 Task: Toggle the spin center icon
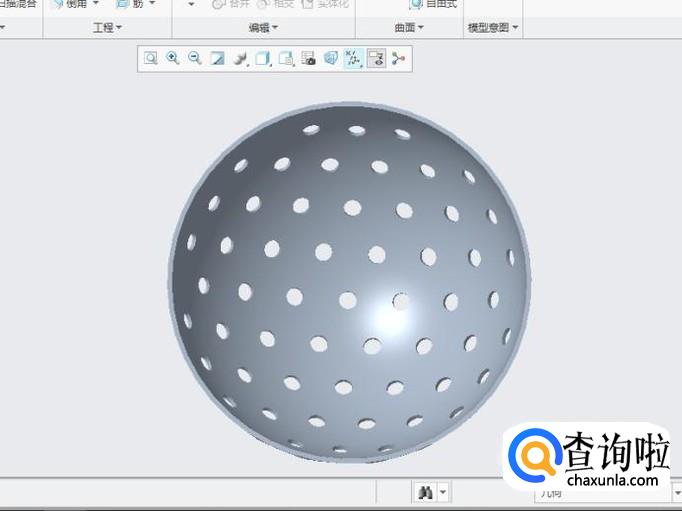[x=398, y=59]
